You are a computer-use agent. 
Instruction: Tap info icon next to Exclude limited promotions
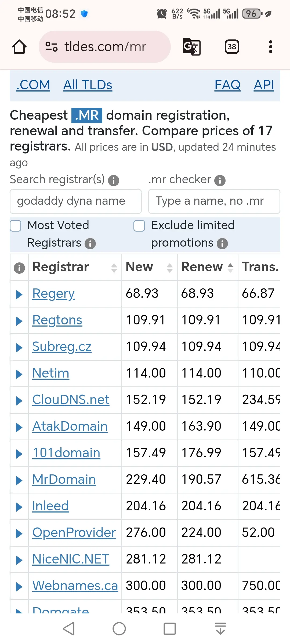[x=222, y=244]
